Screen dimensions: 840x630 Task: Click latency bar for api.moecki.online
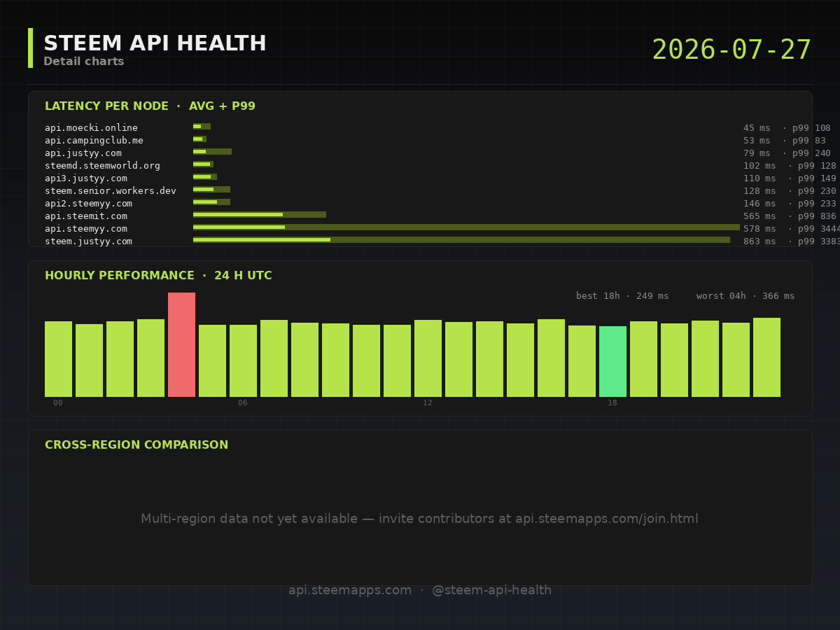click(202, 127)
